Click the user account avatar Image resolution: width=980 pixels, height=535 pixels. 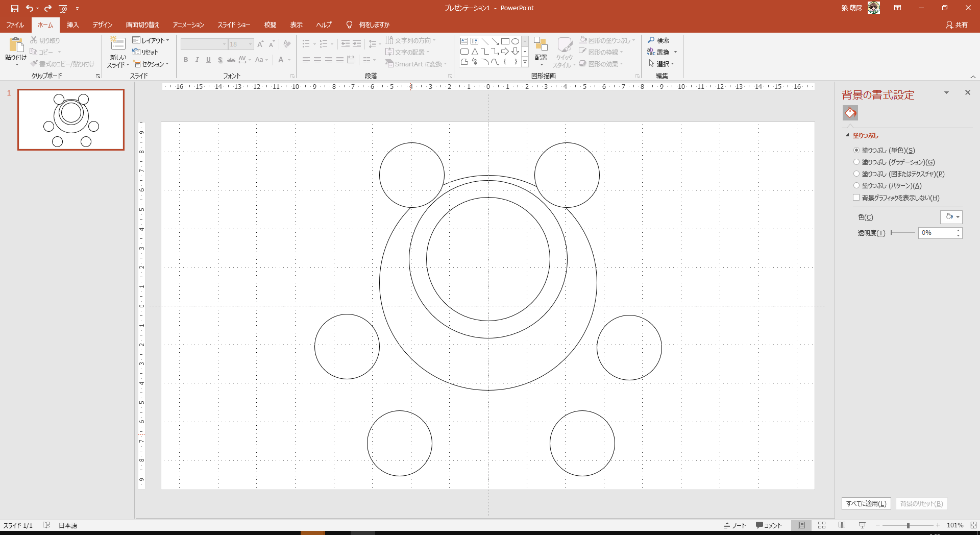[874, 8]
